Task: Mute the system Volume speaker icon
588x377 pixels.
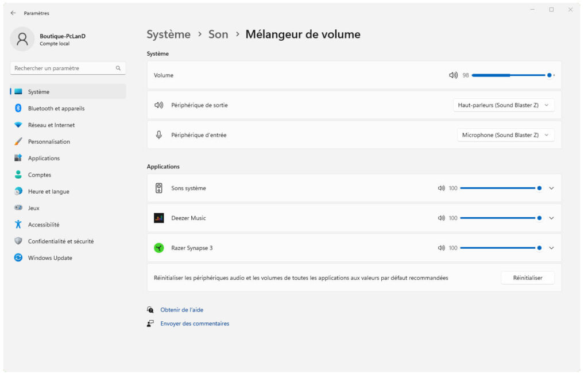Action: 453,75
